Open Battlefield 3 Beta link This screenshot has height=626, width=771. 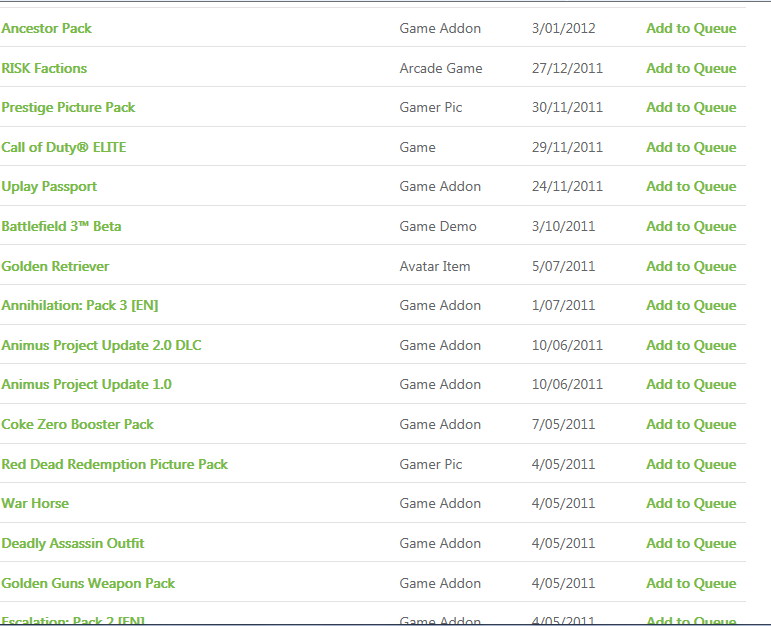(61, 227)
